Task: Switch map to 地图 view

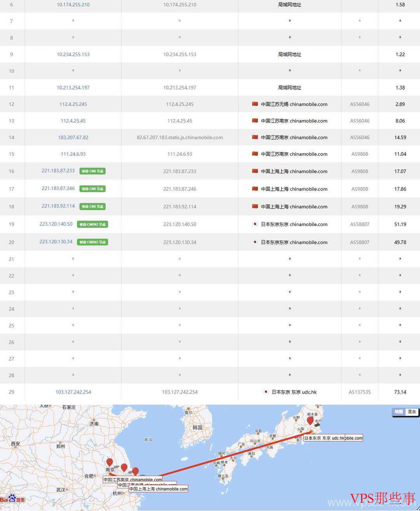Action: pos(399,411)
